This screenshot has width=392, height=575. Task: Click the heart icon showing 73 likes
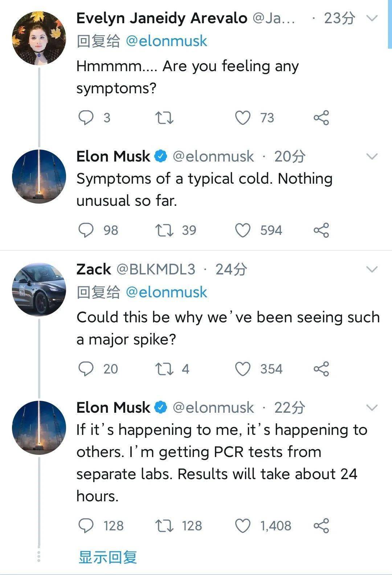click(242, 117)
